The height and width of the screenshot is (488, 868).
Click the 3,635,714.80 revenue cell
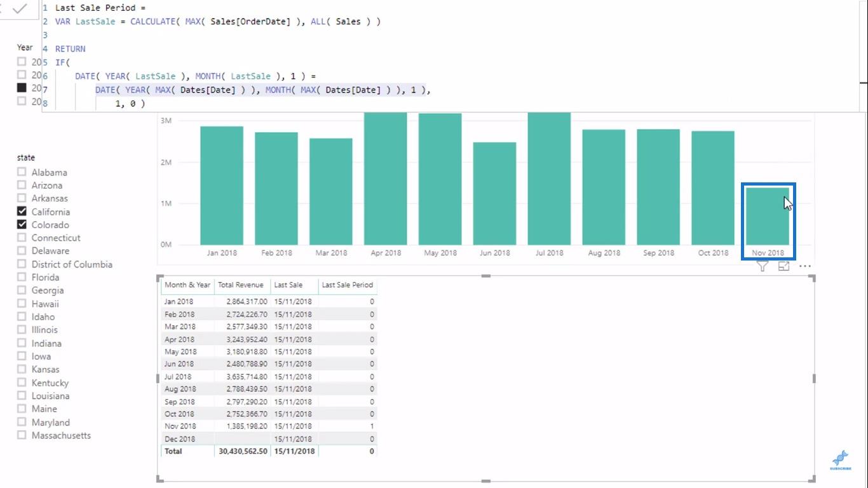(247, 377)
